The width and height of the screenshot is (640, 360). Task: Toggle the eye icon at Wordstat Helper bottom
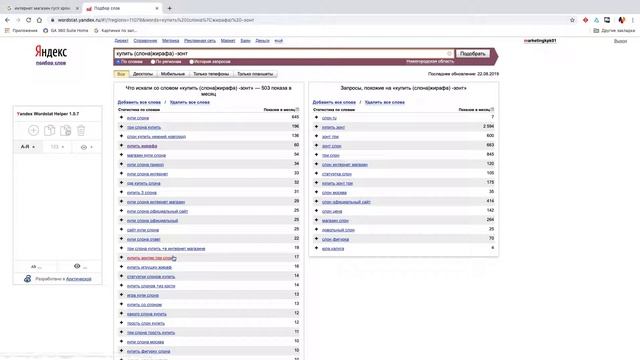[x=77, y=266]
